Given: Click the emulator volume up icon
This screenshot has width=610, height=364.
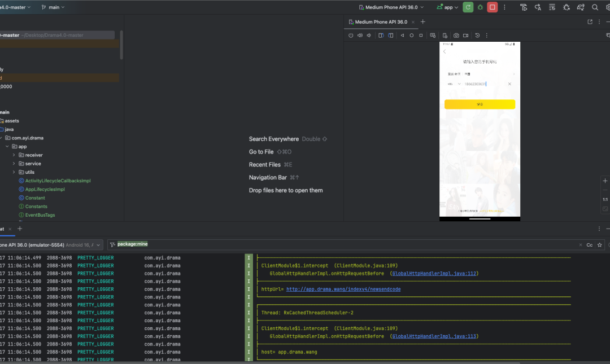Looking at the screenshot, I should pos(360,35).
